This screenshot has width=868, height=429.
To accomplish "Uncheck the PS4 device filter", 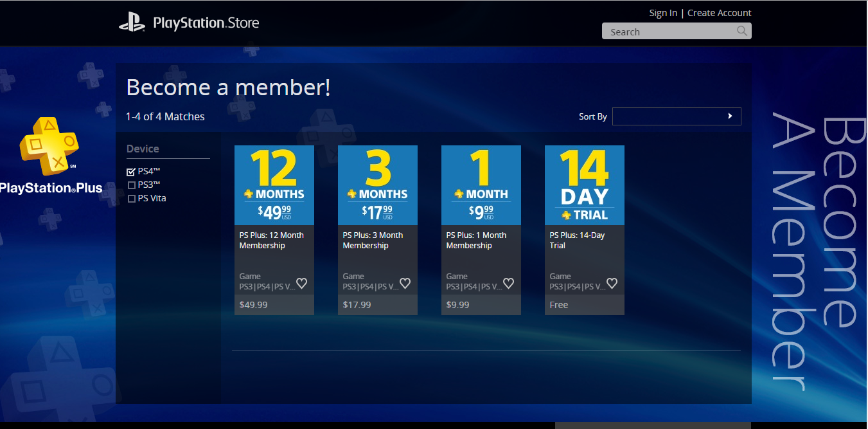I will tap(132, 172).
